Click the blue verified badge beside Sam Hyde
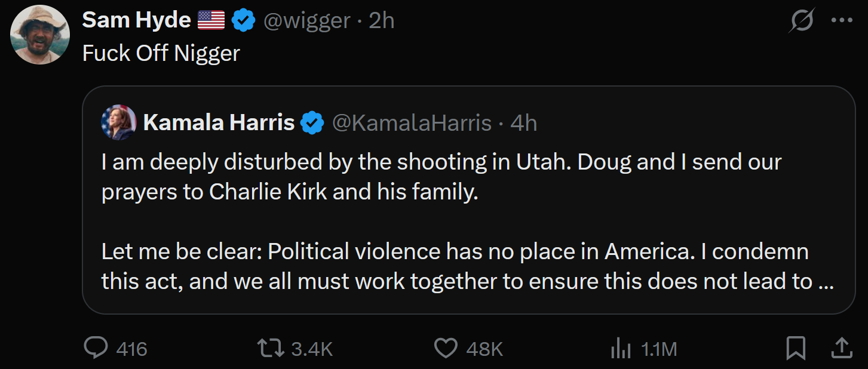 (243, 21)
